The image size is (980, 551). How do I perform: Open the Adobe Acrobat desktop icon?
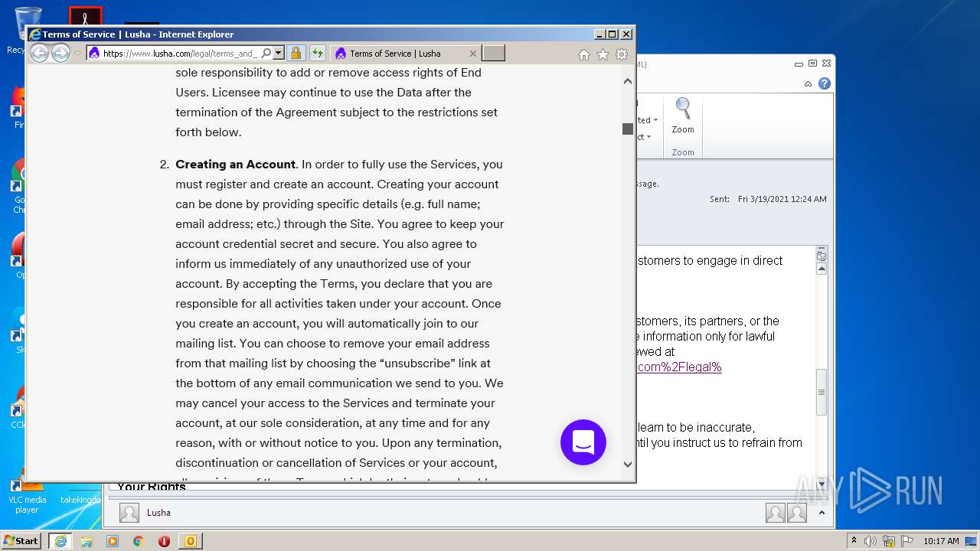coord(85,17)
